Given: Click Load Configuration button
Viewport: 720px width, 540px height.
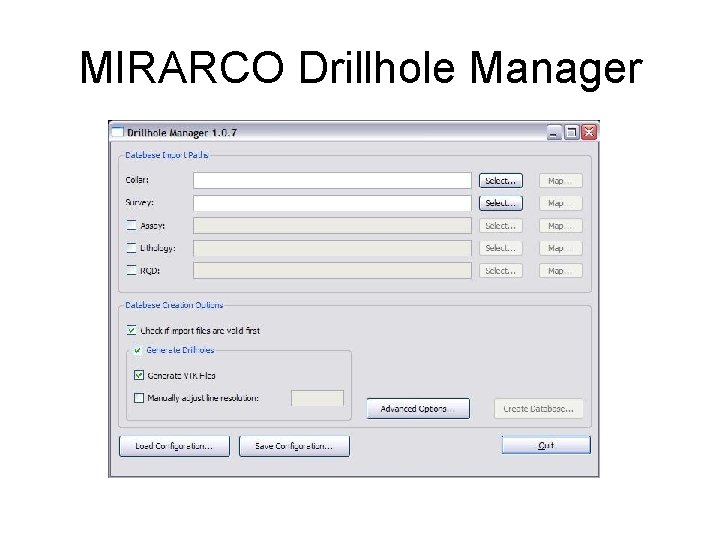Looking at the screenshot, I should 174,446.
